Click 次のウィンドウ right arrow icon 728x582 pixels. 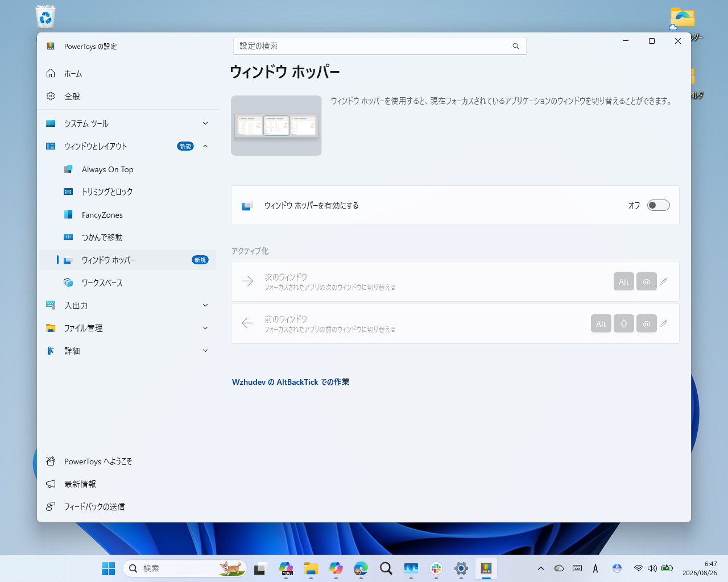[x=247, y=281]
